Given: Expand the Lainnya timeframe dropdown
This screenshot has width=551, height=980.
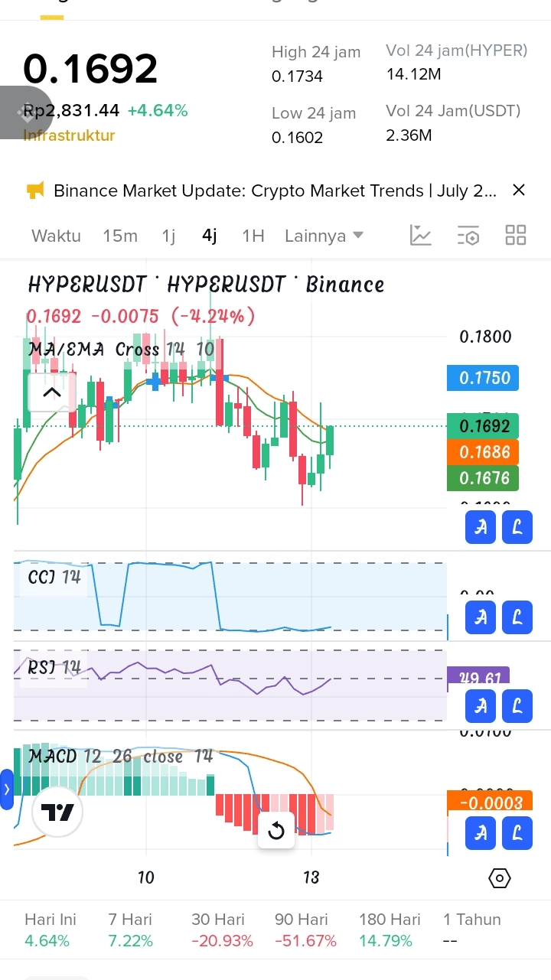Looking at the screenshot, I should (324, 236).
